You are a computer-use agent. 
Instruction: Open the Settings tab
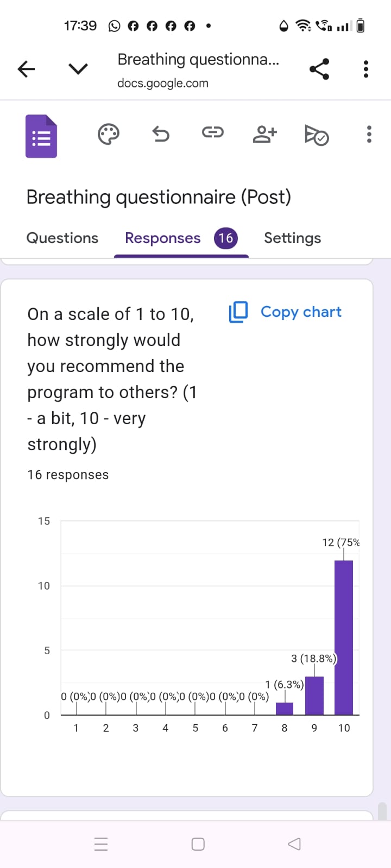[x=292, y=238]
